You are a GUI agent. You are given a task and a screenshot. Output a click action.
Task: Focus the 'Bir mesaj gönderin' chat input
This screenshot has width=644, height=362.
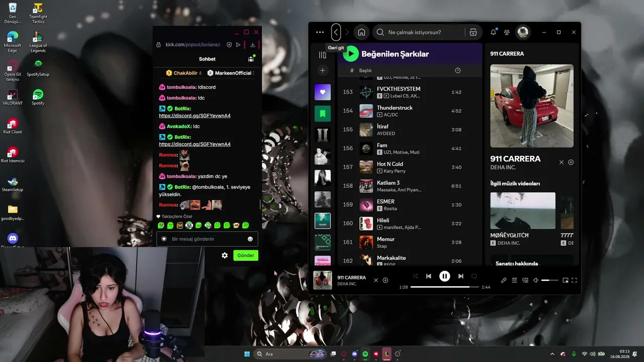[207, 239]
